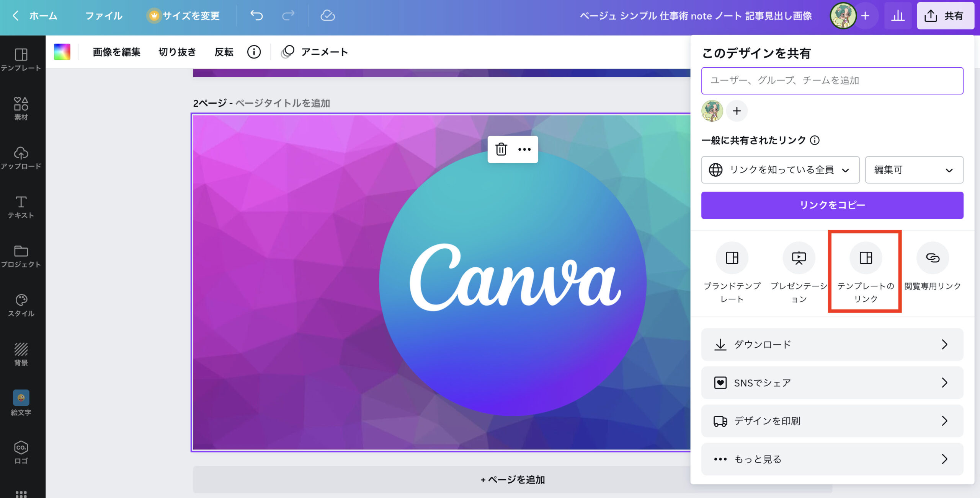
Task: Click the 共有 share button
Action: (x=945, y=16)
